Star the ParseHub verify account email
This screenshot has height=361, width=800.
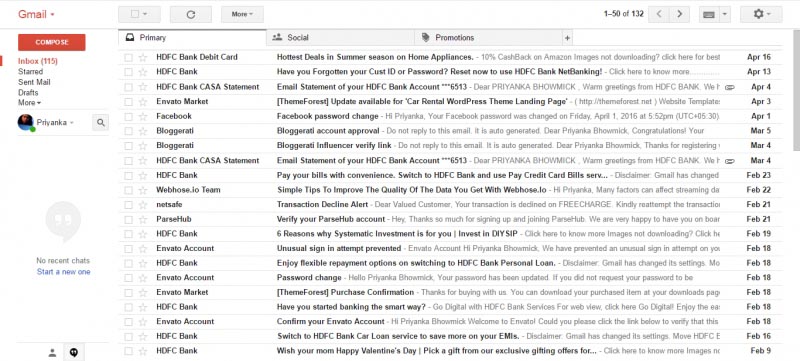[x=143, y=219]
